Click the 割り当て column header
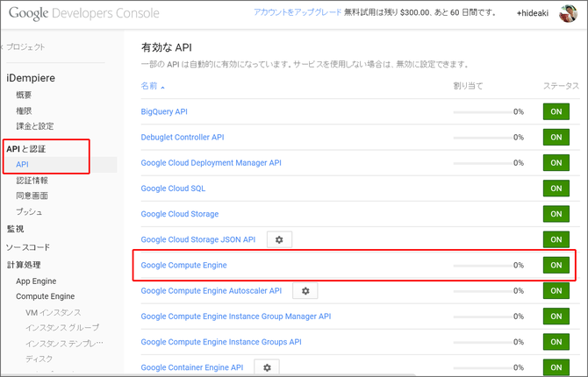Screen dimensions: 588x377 coord(468,86)
